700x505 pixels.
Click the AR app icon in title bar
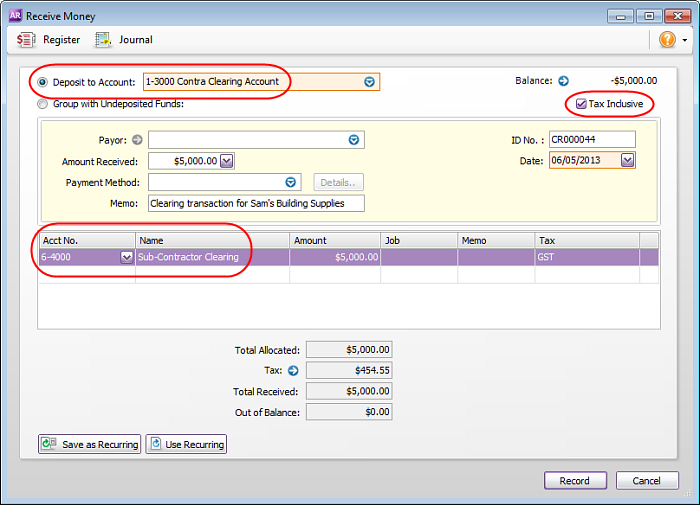pos(15,16)
